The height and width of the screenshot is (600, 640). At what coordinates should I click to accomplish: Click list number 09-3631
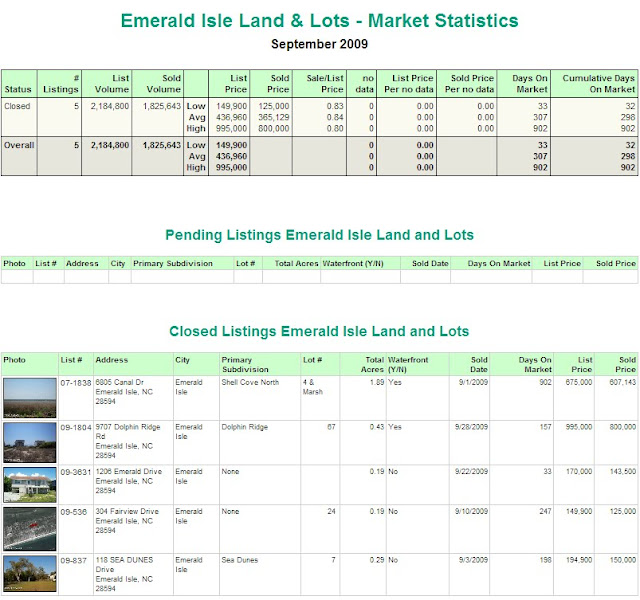click(76, 472)
